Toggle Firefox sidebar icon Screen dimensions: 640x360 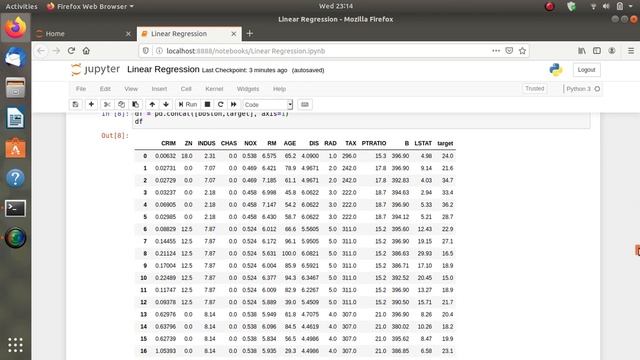click(x=597, y=51)
